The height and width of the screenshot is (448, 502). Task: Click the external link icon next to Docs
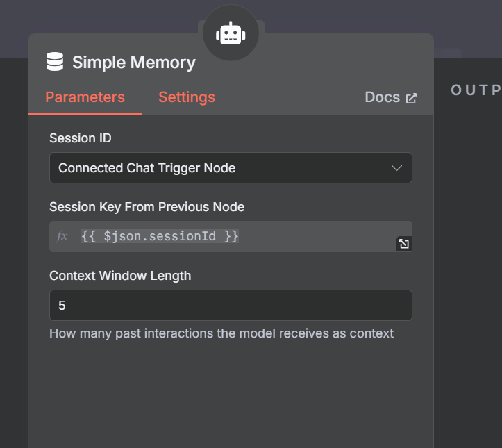pyautogui.click(x=411, y=98)
